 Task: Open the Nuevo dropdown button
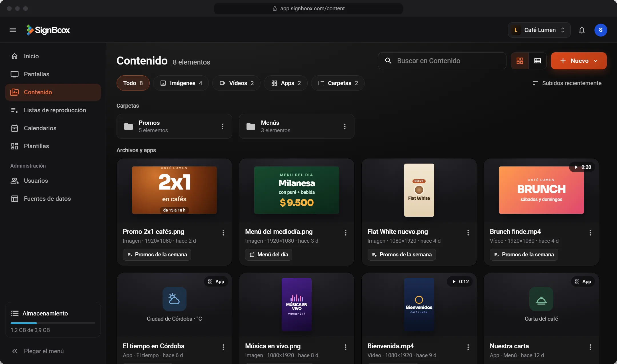[579, 61]
